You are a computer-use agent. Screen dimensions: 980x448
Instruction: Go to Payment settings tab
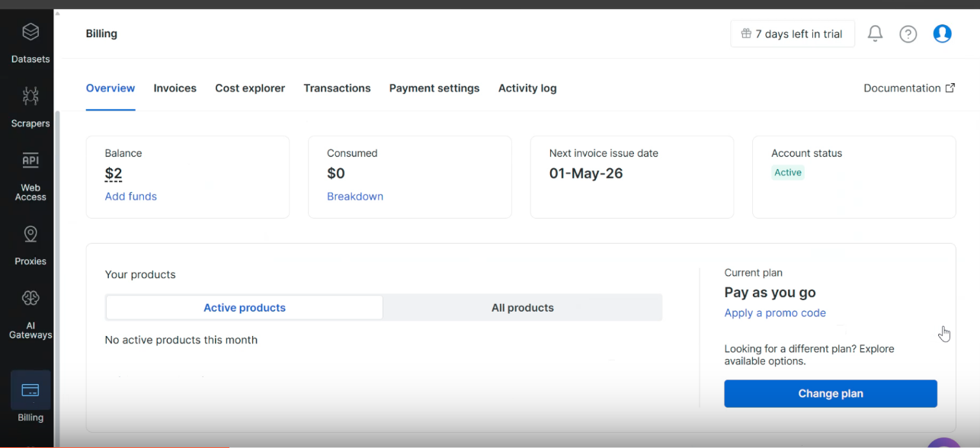tap(434, 88)
